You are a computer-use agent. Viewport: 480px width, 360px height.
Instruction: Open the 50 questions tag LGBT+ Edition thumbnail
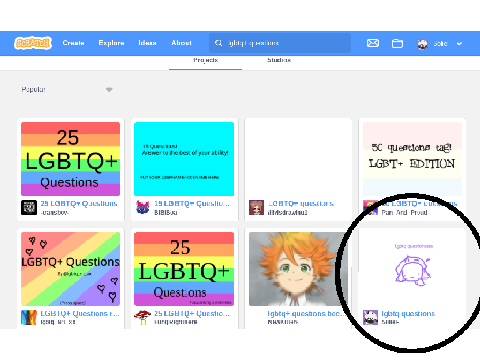click(x=412, y=159)
